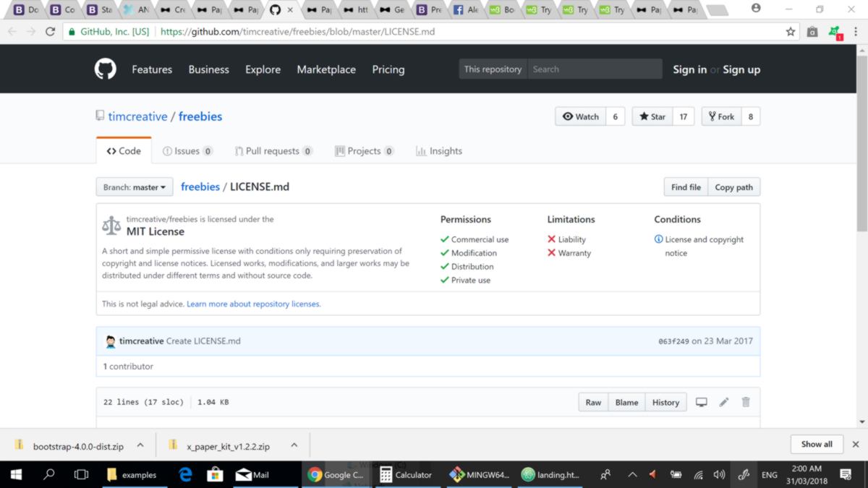The height and width of the screenshot is (488, 868).
Task: Switch to the Facebook browser tab
Action: [465, 10]
